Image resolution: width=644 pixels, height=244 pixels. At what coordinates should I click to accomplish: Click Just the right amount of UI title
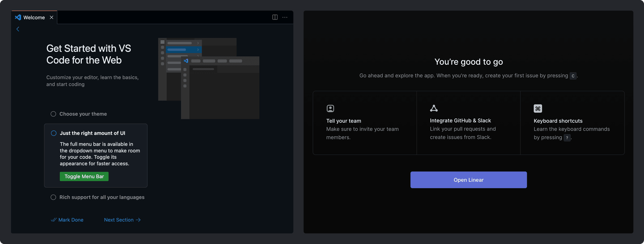click(92, 133)
